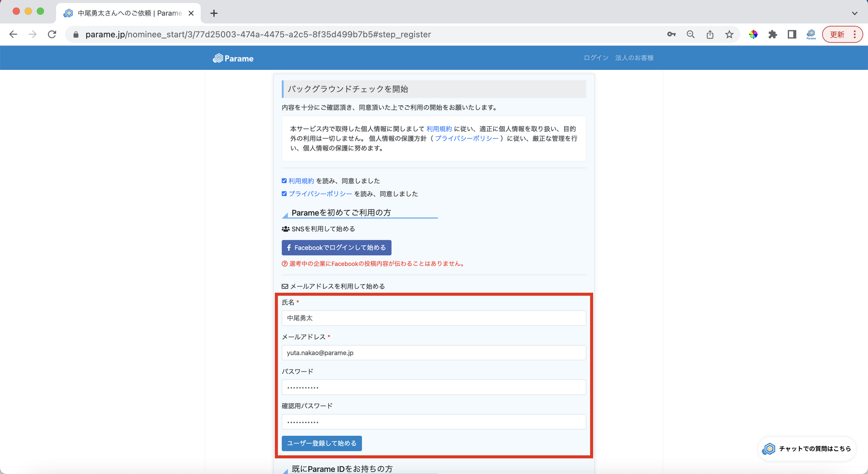Open the password key icon in address bar
This screenshot has width=868, height=474.
click(671, 34)
